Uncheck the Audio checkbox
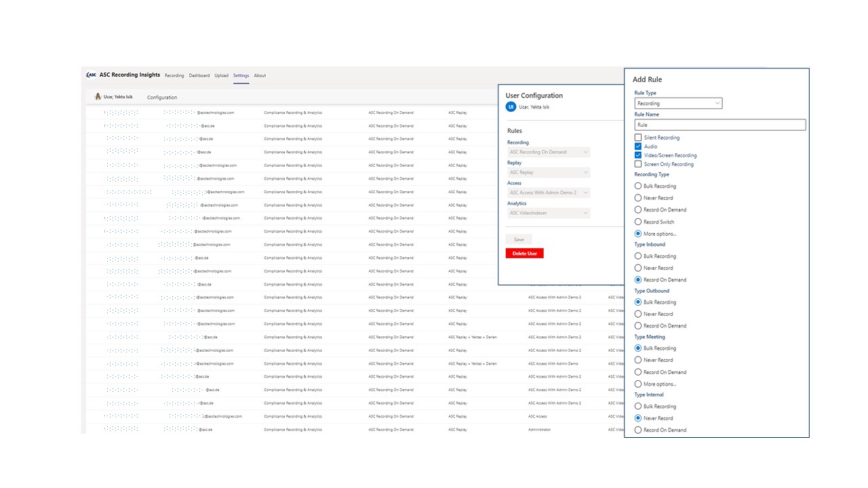This screenshot has height=488, width=868. tap(638, 146)
